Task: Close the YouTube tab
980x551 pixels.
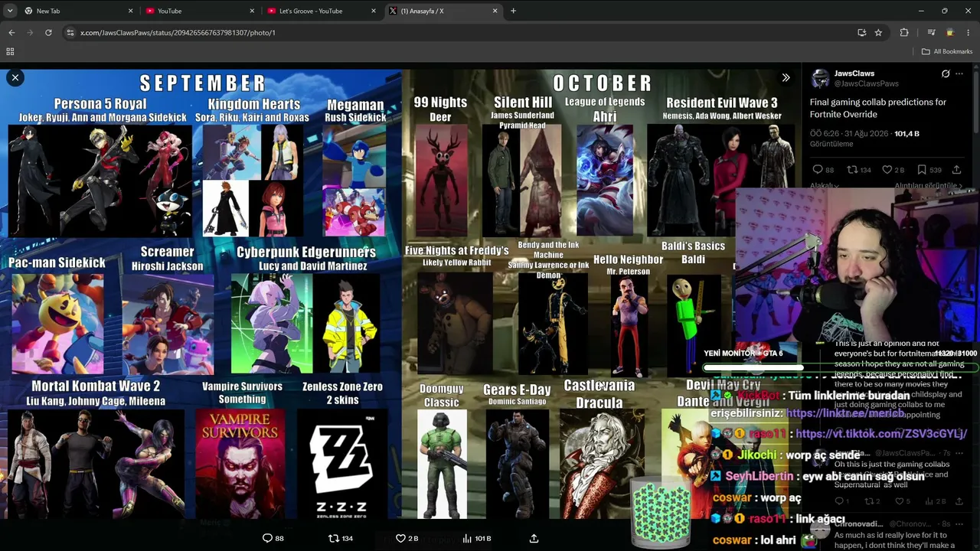Action: coord(252,11)
